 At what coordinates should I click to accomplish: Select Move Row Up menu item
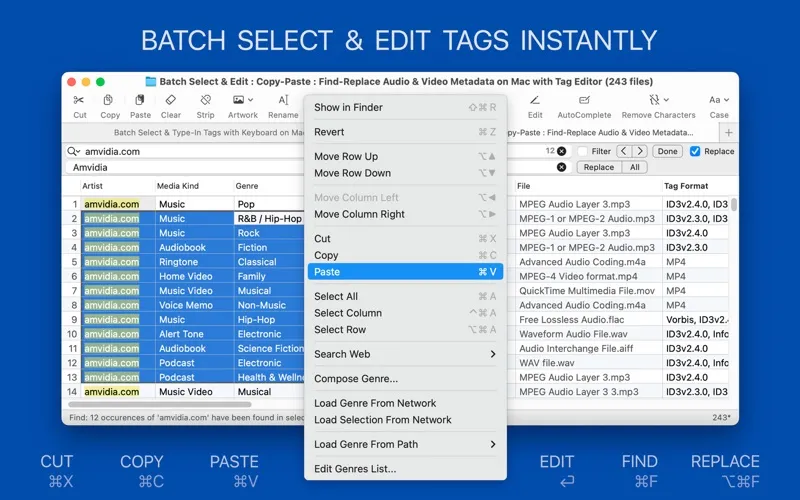tap(405, 156)
